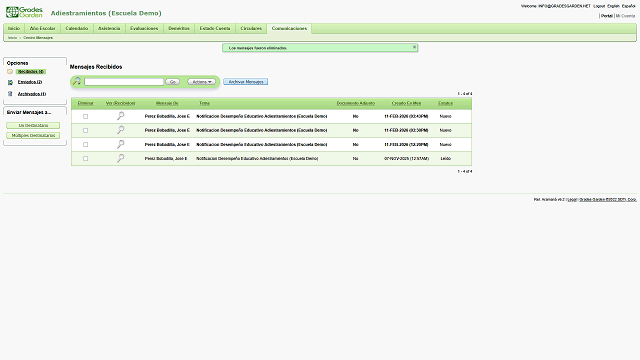Check the Eliminar box for the first message

85,116
